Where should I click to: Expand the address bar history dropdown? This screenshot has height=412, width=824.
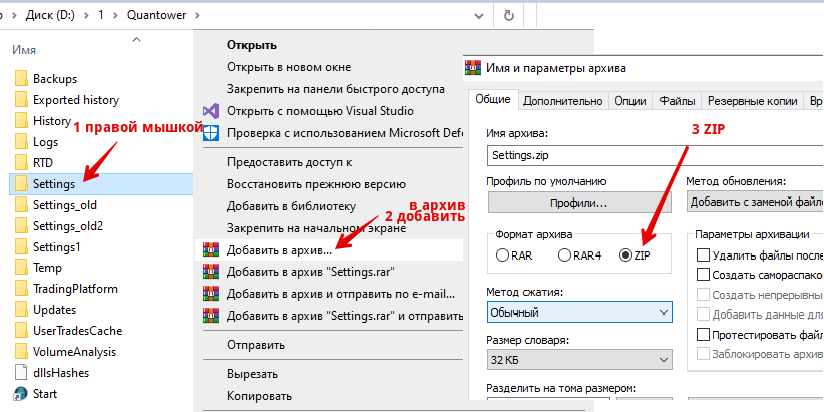point(479,16)
